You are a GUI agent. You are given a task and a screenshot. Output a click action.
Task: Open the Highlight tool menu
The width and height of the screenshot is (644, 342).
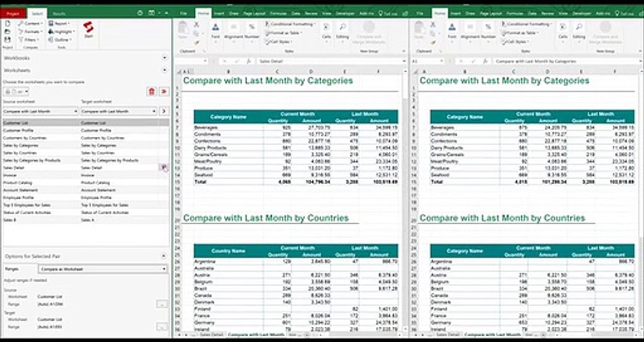click(x=60, y=31)
